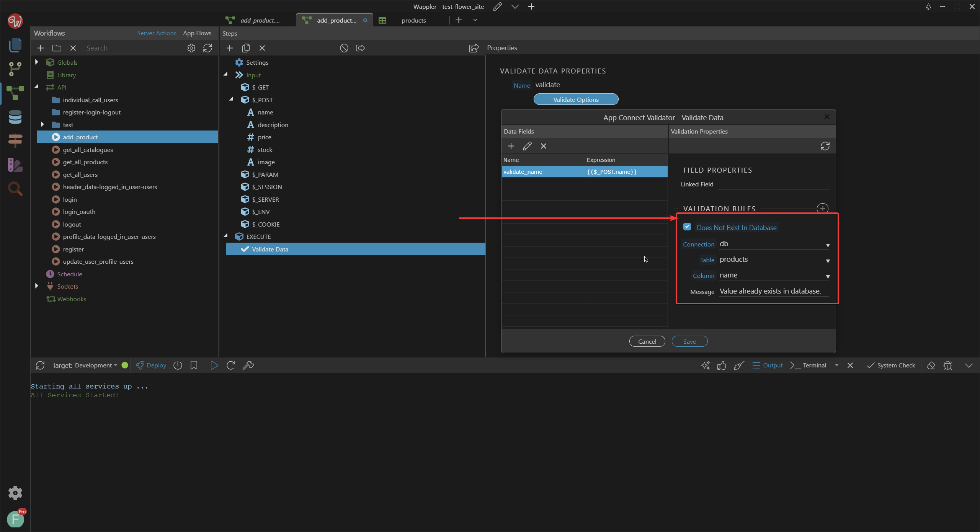The image size is (980, 532).
Task: Collapse the $_POST node
Action: tap(232, 100)
